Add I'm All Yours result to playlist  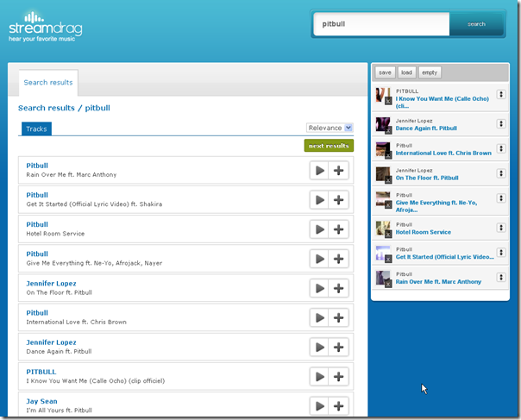tap(339, 405)
